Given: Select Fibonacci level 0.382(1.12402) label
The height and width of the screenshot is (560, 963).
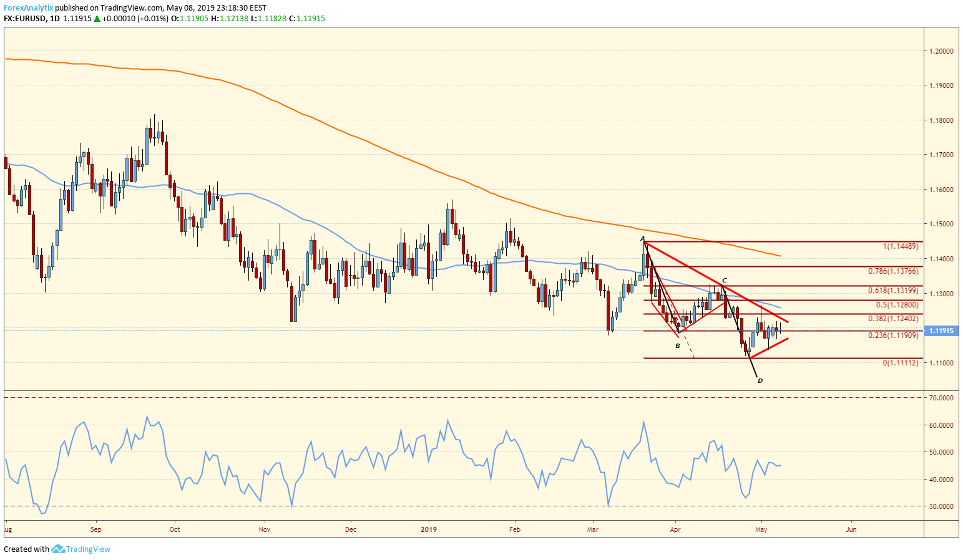Looking at the screenshot, I should pyautogui.click(x=893, y=318).
